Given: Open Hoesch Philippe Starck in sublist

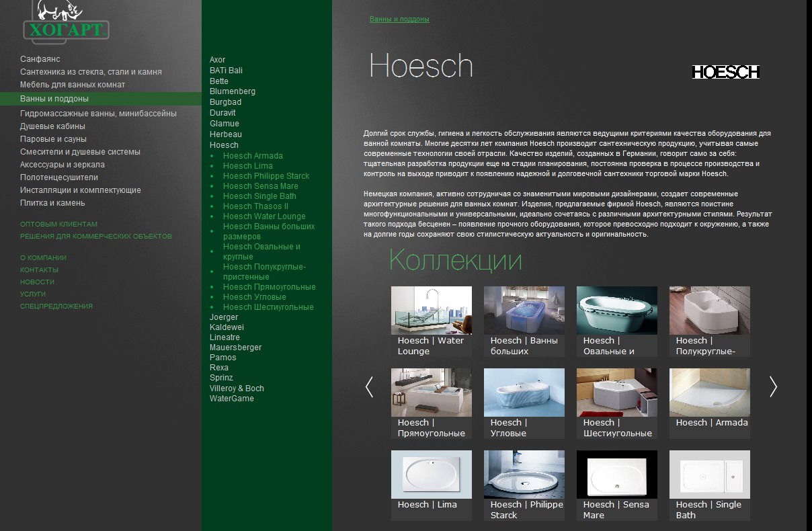Looking at the screenshot, I should (266, 176).
